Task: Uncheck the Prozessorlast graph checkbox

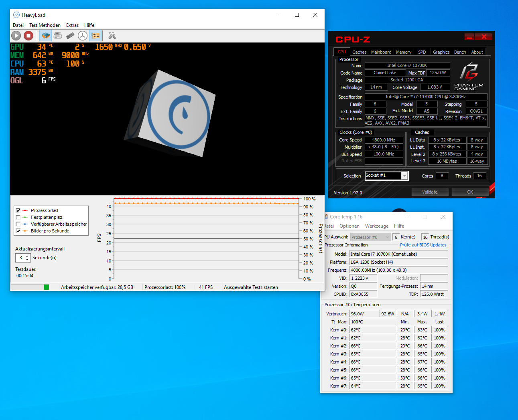Action: 18,210
